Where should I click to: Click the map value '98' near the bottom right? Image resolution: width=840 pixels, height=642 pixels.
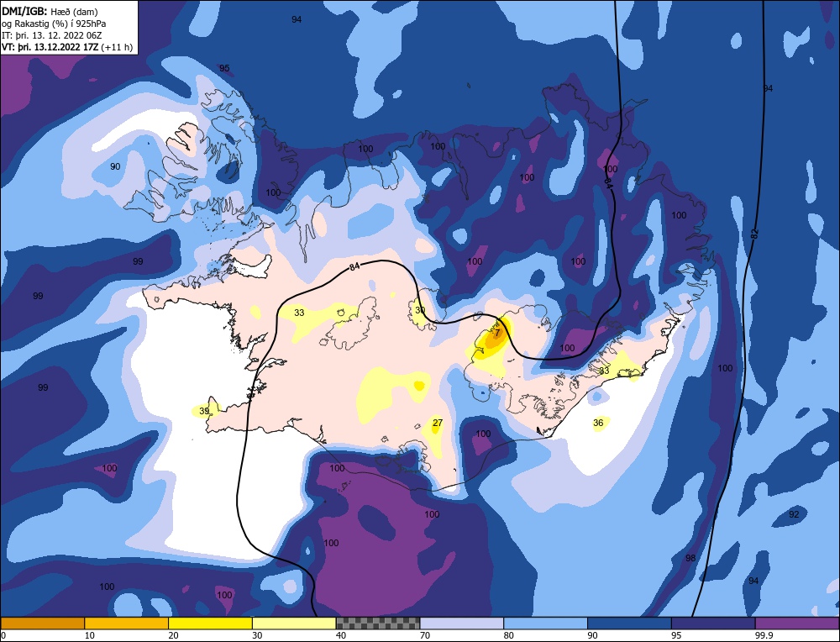click(690, 558)
